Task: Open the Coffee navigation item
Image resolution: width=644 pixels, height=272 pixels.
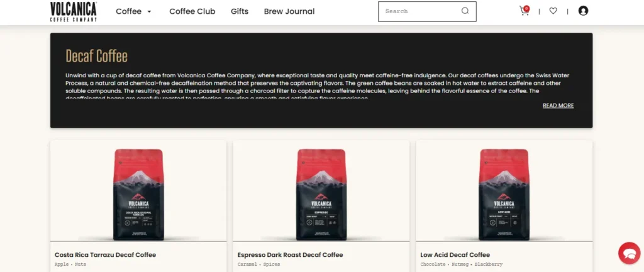Action: tap(128, 11)
